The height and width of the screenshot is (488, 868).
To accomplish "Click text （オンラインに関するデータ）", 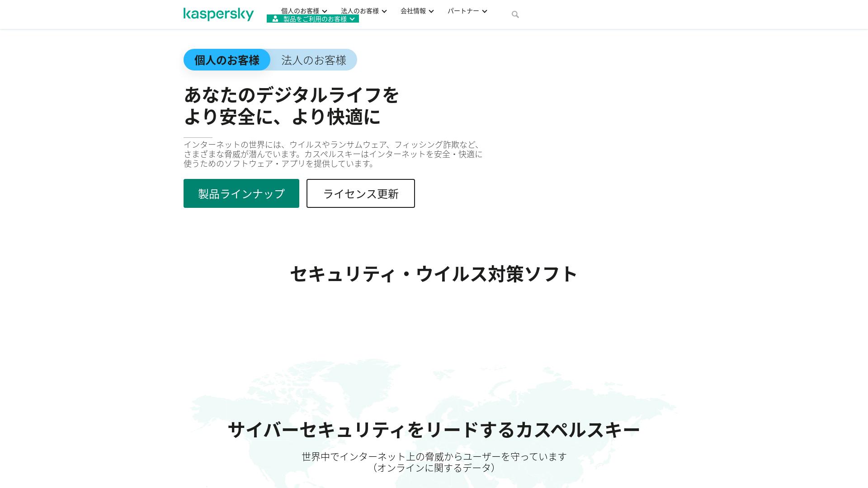I will coord(434,468).
